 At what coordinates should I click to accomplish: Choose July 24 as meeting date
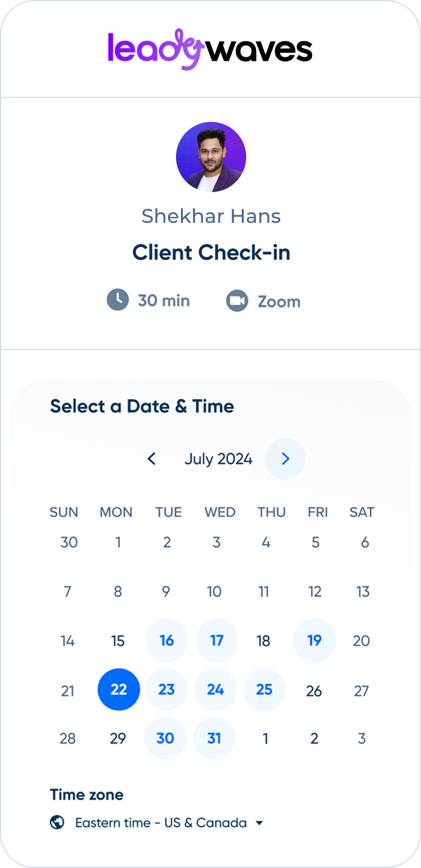[215, 689]
